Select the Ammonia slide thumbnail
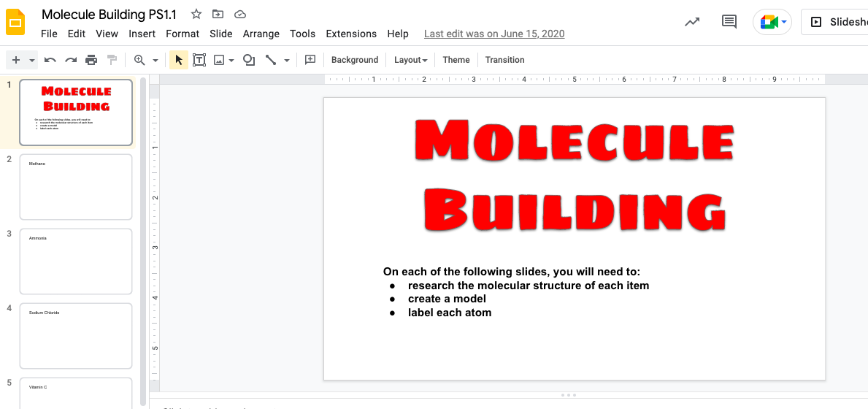This screenshot has height=409, width=868. tap(76, 261)
